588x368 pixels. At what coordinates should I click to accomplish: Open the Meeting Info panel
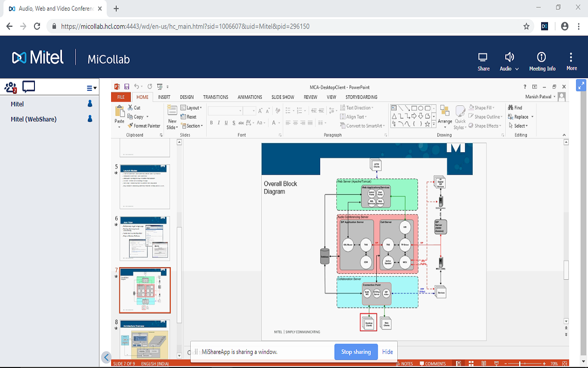pyautogui.click(x=542, y=57)
